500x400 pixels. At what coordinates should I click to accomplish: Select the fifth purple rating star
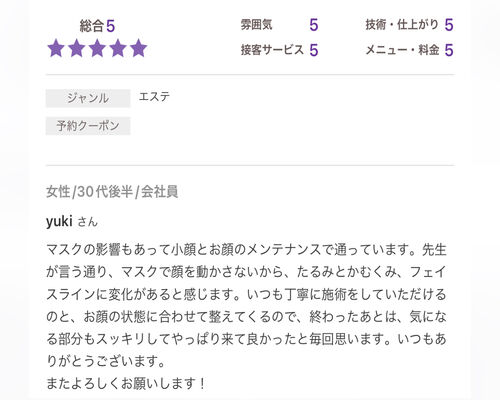(x=139, y=48)
